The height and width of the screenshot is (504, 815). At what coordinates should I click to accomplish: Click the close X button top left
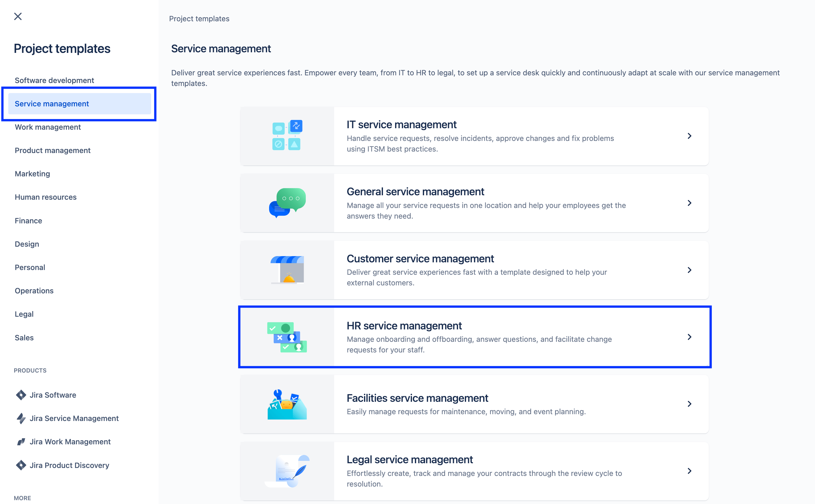[x=17, y=16]
